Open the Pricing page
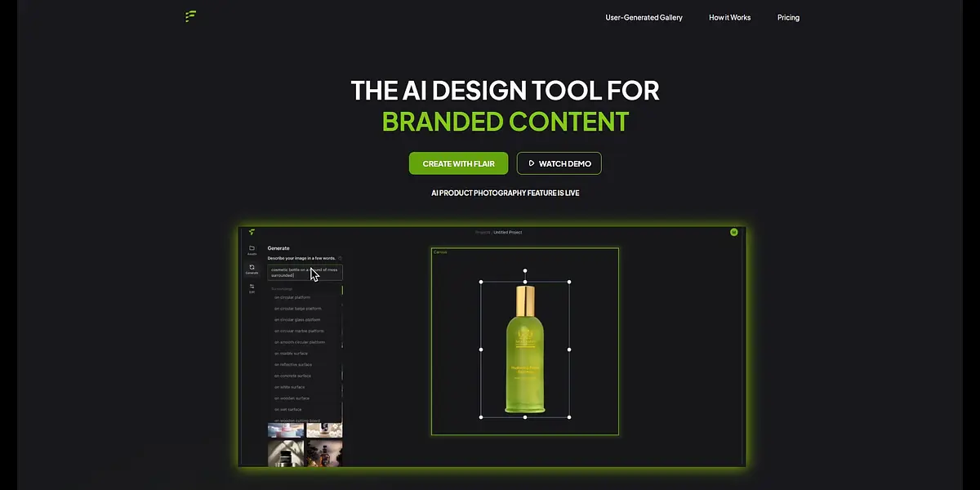Screen dimensions: 980x490 tap(788, 17)
